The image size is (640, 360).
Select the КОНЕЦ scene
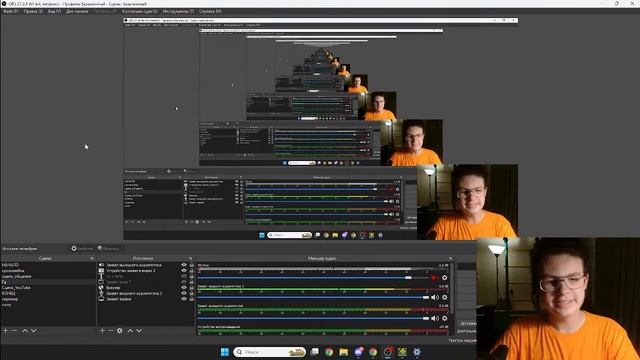48,293
